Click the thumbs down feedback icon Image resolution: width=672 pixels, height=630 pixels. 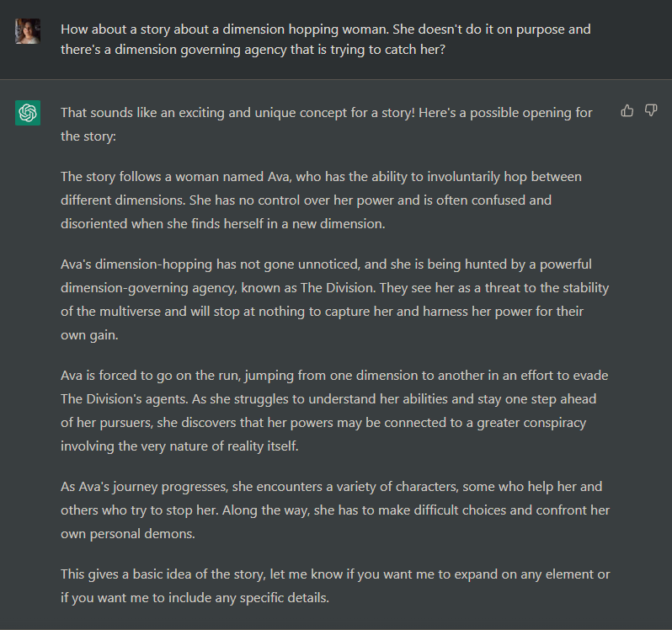tap(651, 110)
